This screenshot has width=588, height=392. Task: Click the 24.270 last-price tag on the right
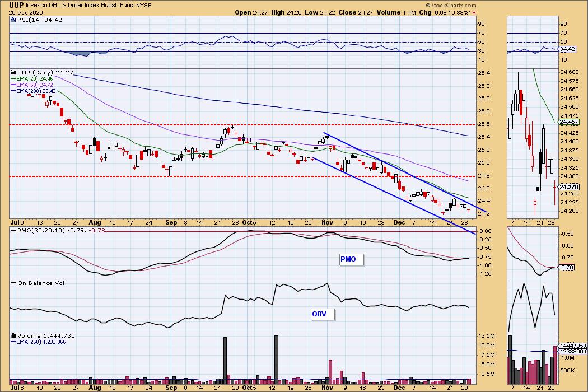pyautogui.click(x=569, y=187)
